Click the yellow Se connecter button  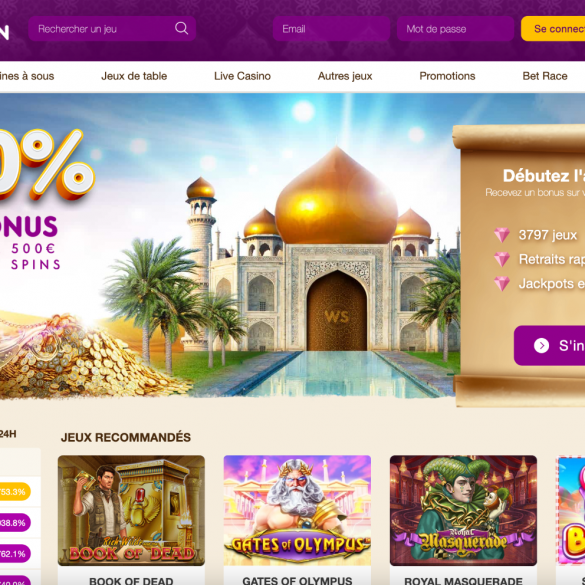click(553, 28)
